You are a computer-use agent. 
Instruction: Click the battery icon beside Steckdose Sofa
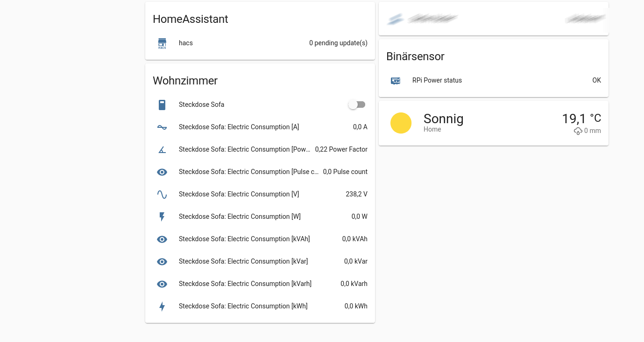(162, 105)
